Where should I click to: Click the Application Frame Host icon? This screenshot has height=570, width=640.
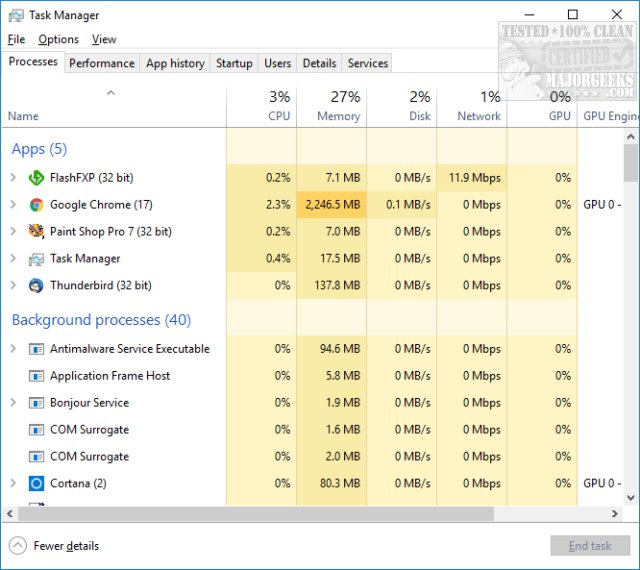36,376
